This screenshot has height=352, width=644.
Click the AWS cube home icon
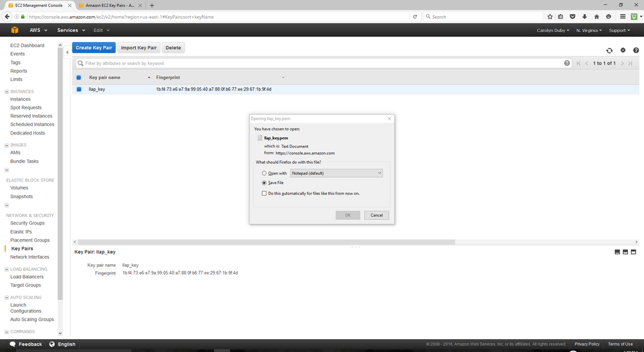coord(15,30)
